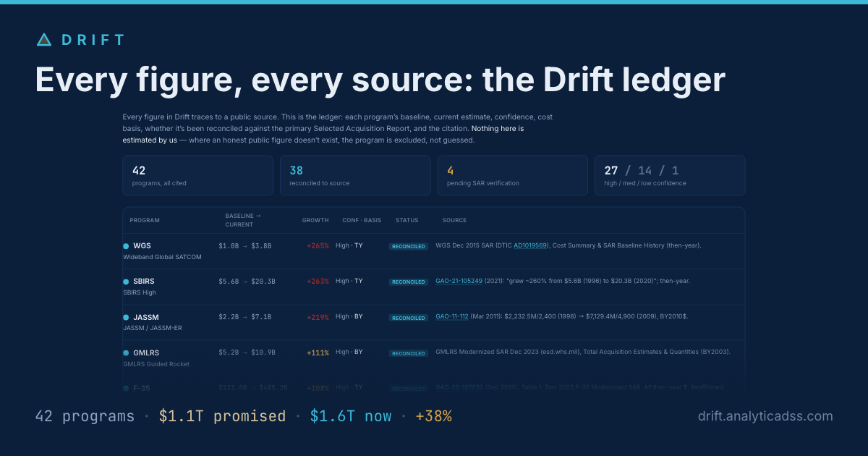
Task: Click the DRIFT wordmark text
Action: (x=93, y=40)
